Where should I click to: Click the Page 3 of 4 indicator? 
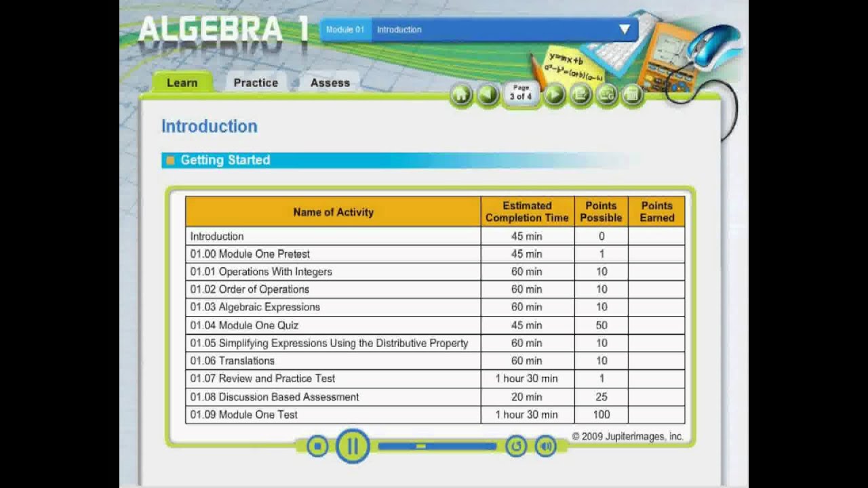pos(521,93)
